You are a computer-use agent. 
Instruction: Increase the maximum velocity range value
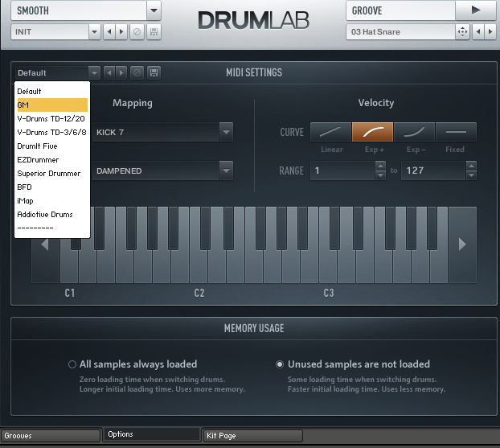[471, 166]
